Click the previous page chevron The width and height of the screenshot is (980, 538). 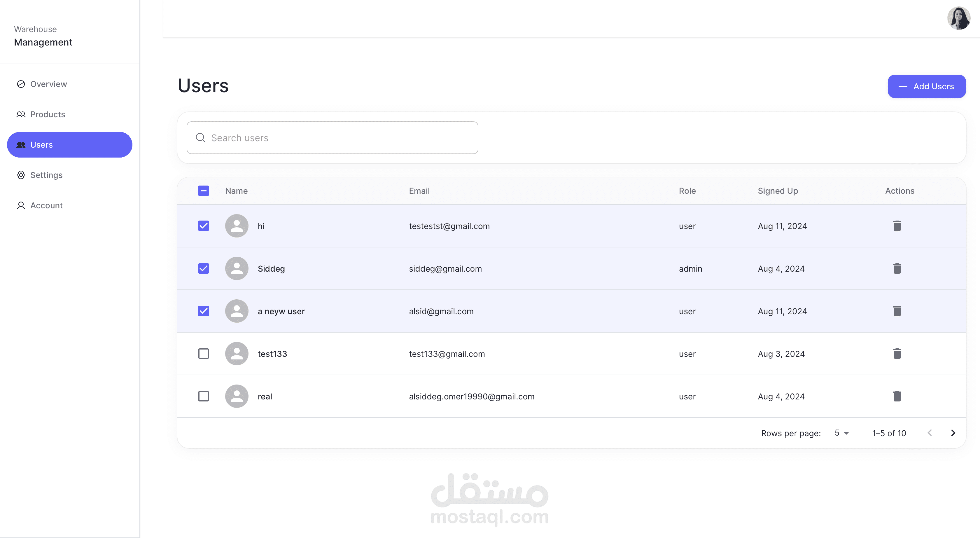click(930, 433)
